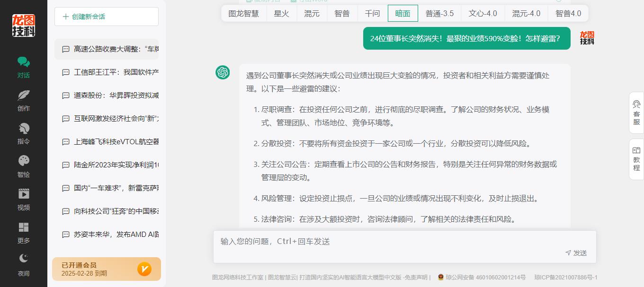This screenshot has height=287, width=644.
Task: Open 客服 customer service panel
Action: [636, 113]
